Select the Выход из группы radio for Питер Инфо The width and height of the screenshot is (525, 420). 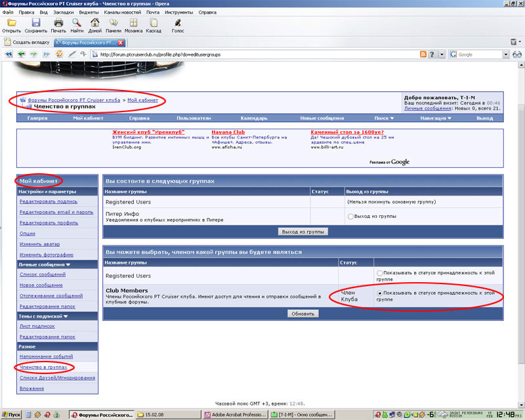click(350, 217)
